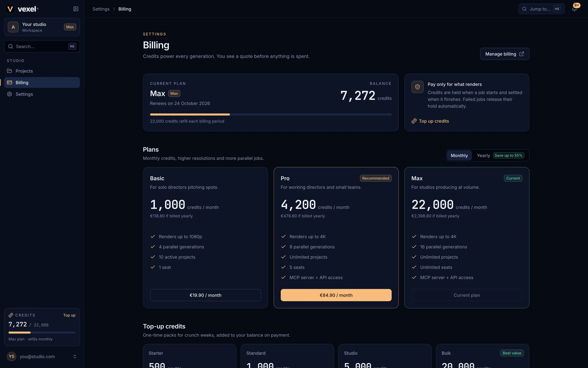The height and width of the screenshot is (368, 588).
Task: Open the notifications bell
Action: click(574, 9)
